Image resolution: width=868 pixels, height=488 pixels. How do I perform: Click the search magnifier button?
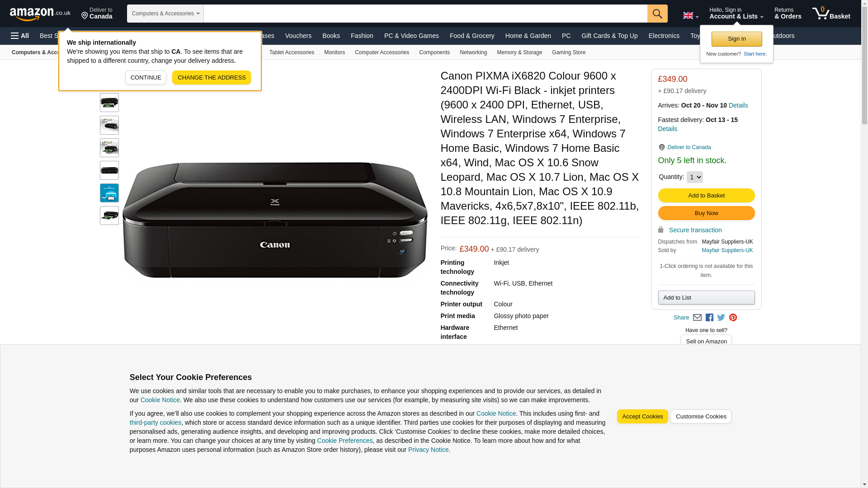(657, 14)
